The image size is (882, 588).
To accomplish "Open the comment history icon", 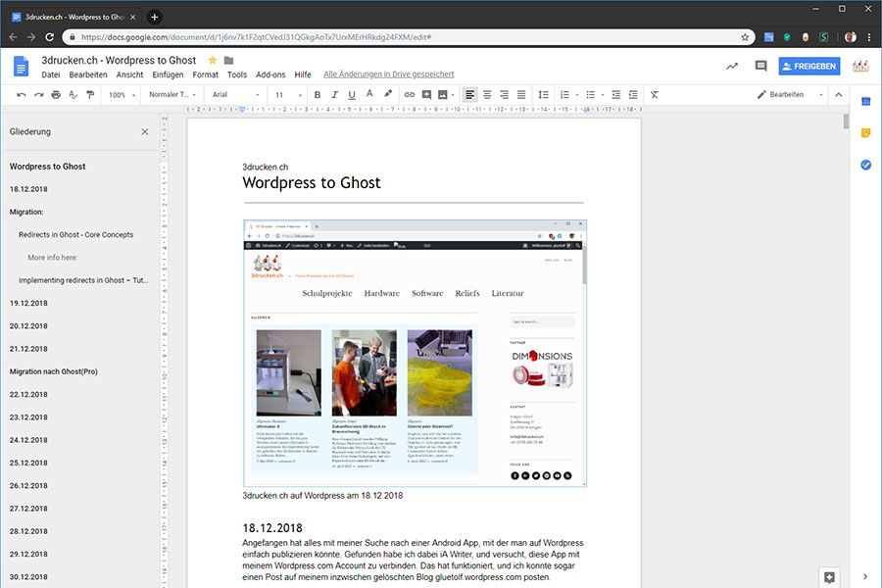I will [x=761, y=66].
